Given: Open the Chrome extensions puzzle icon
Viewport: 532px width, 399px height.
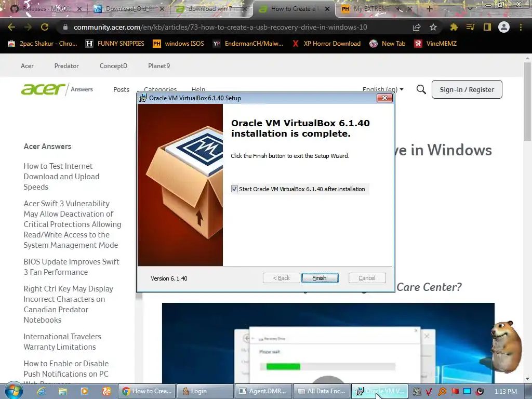Looking at the screenshot, I should coord(454,27).
